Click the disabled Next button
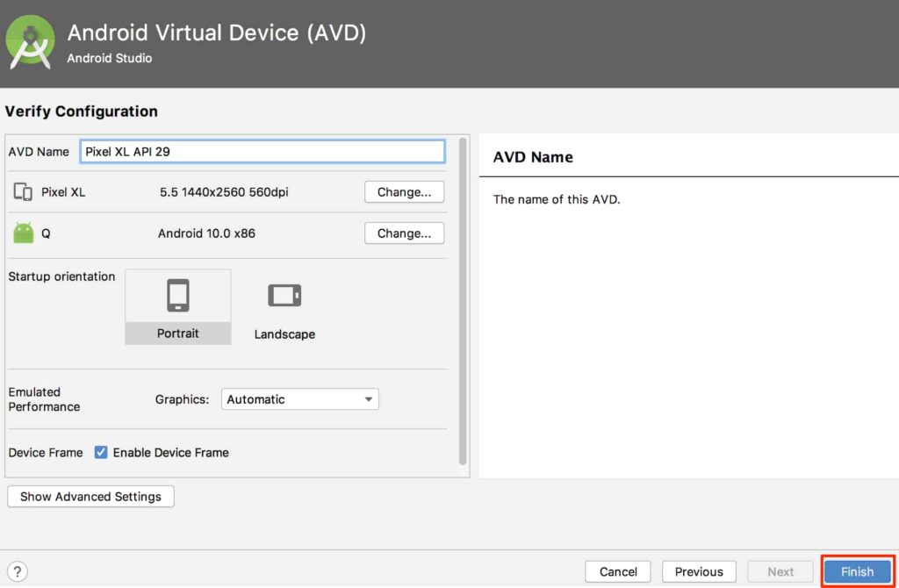 pos(780,571)
